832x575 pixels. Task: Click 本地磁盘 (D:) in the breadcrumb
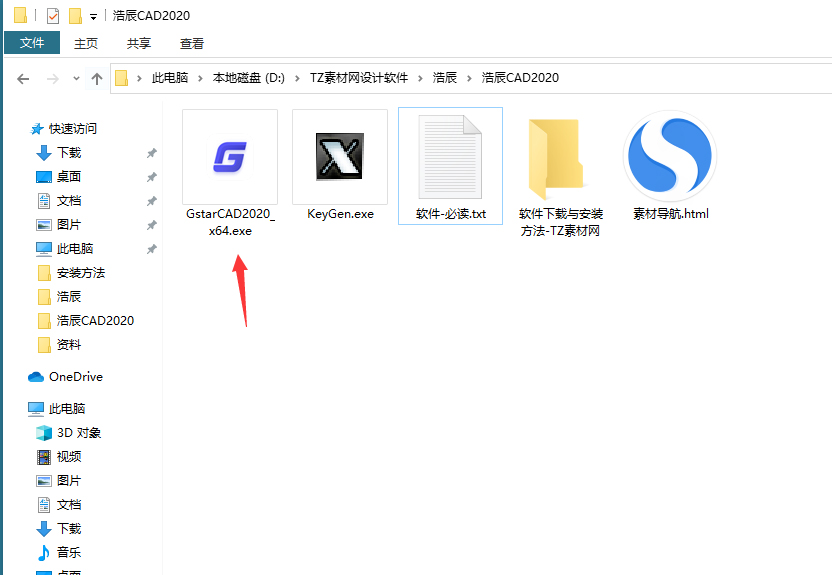(248, 78)
